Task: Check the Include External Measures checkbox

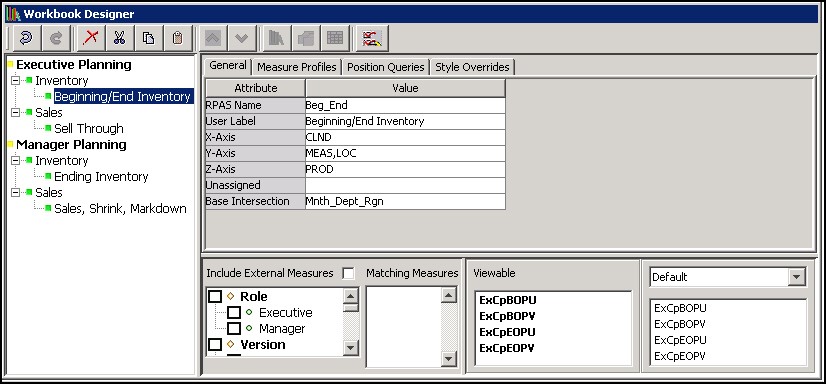Action: [x=348, y=273]
